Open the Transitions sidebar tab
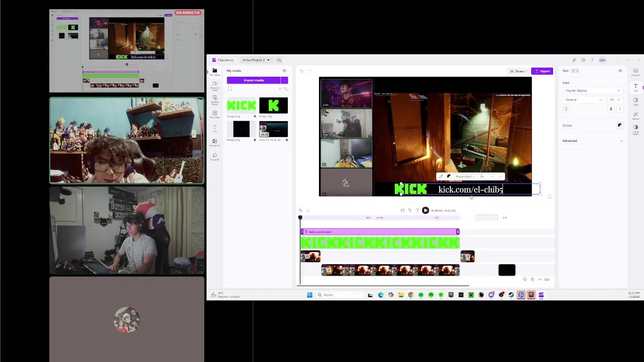Image resolution: width=644 pixels, height=362 pixels. pyautogui.click(x=215, y=143)
